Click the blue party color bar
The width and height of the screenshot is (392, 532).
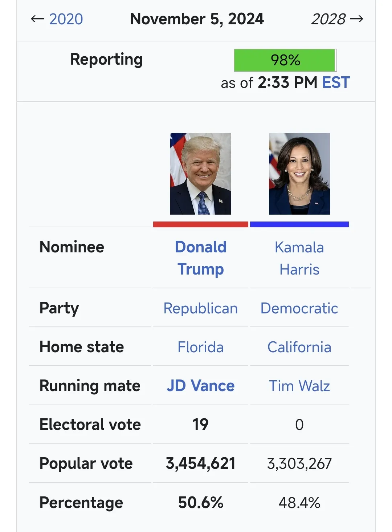click(299, 224)
